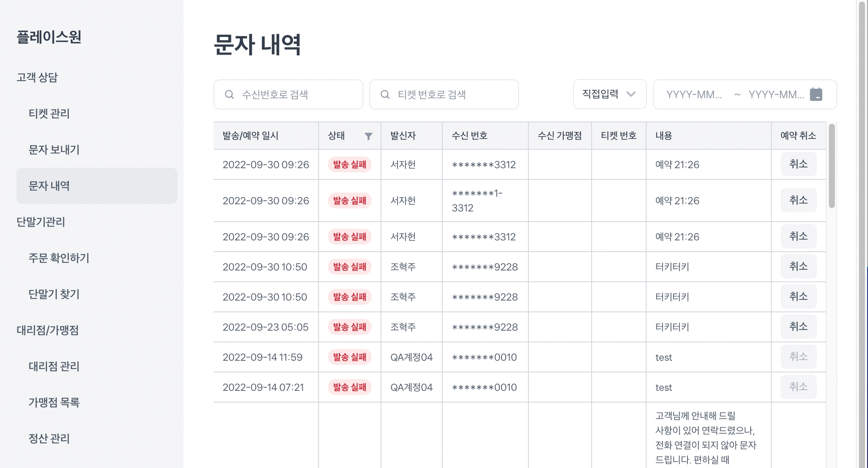Open 가맹점 목록 sidebar item

54,402
